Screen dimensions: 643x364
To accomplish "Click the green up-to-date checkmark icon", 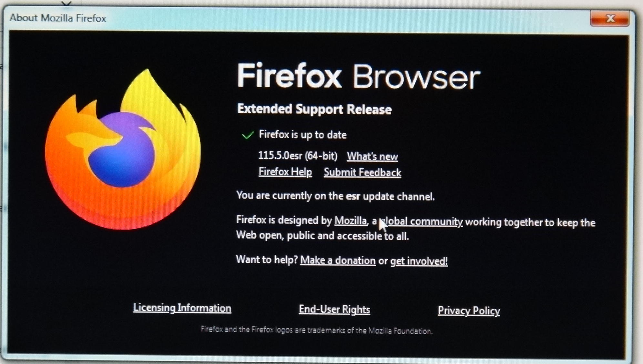I will [248, 135].
